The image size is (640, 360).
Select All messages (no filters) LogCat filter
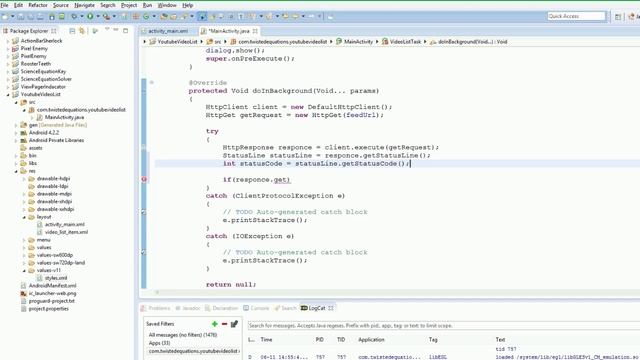[x=183, y=335]
